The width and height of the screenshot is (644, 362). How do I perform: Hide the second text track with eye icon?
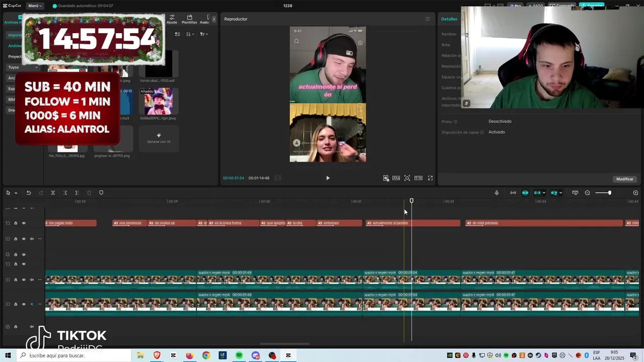pyautogui.click(x=24, y=264)
